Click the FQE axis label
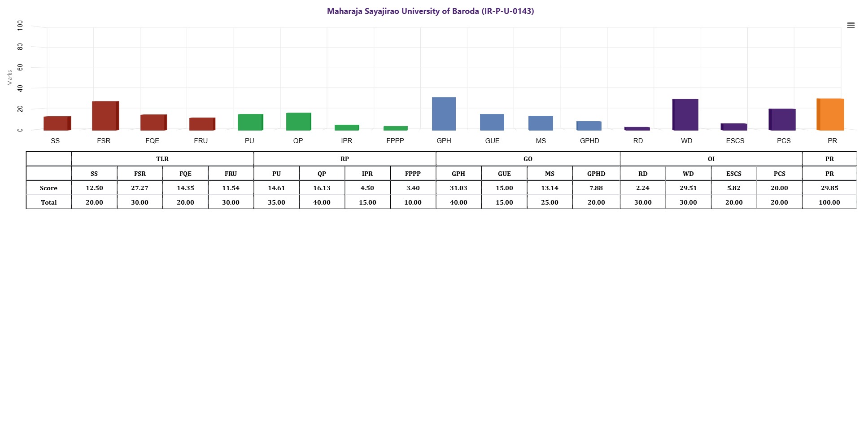 pos(153,141)
